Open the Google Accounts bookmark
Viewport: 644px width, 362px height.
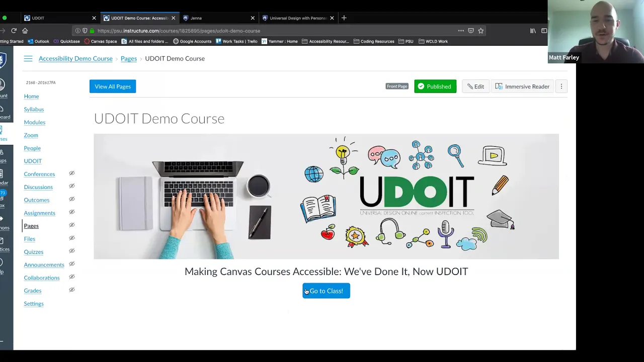pyautogui.click(x=192, y=41)
